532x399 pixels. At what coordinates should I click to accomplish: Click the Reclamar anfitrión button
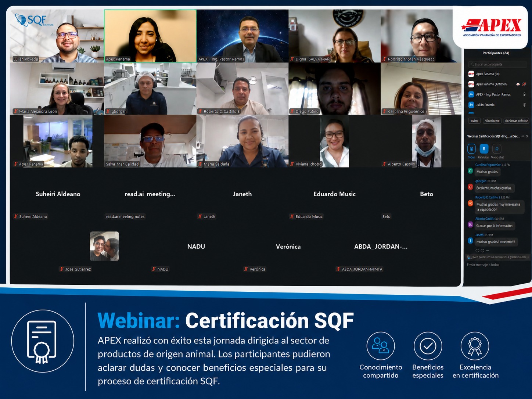517,121
